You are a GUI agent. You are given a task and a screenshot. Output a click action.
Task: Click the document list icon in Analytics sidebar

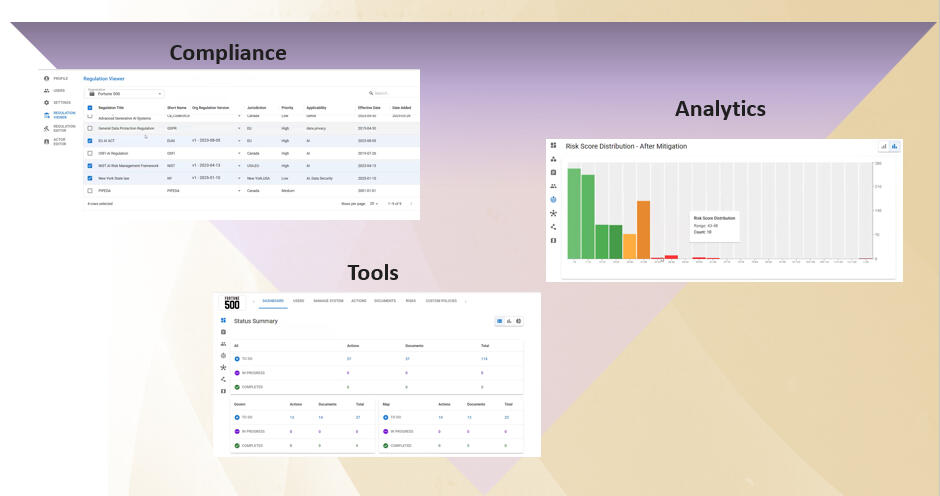coord(553,172)
